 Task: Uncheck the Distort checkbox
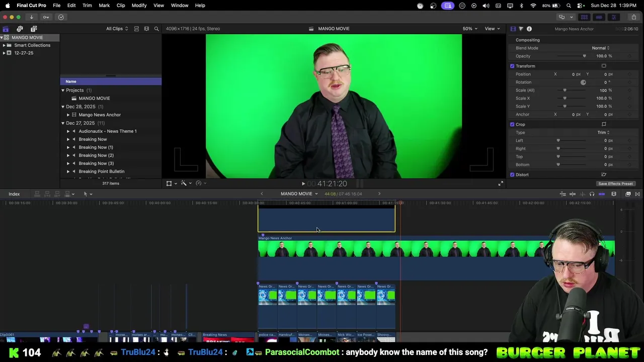click(512, 175)
